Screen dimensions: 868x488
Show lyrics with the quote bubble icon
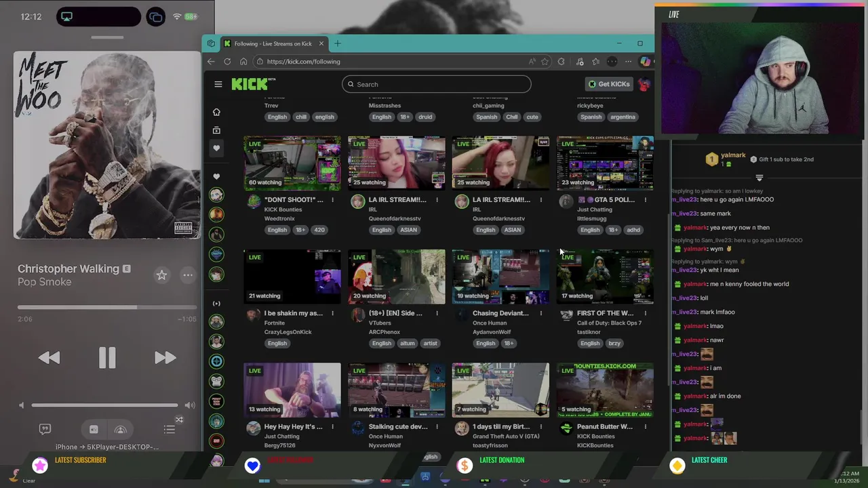(x=45, y=429)
